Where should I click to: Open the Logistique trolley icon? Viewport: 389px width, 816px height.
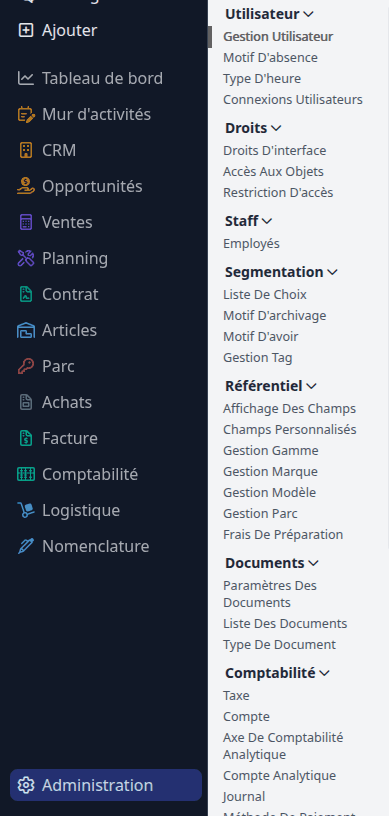click(26, 510)
